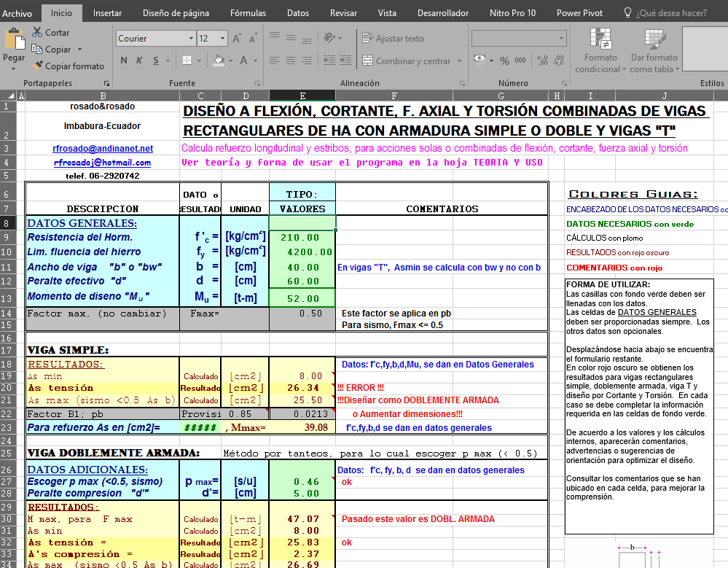The image size is (728, 568).
Task: Switch to Fórmulas tab
Action: (248, 13)
